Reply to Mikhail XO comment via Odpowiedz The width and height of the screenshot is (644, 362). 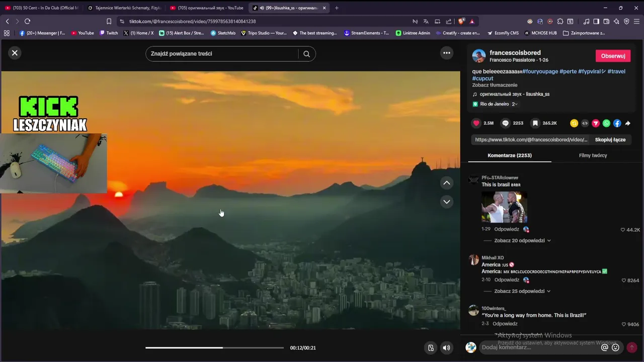(507, 280)
